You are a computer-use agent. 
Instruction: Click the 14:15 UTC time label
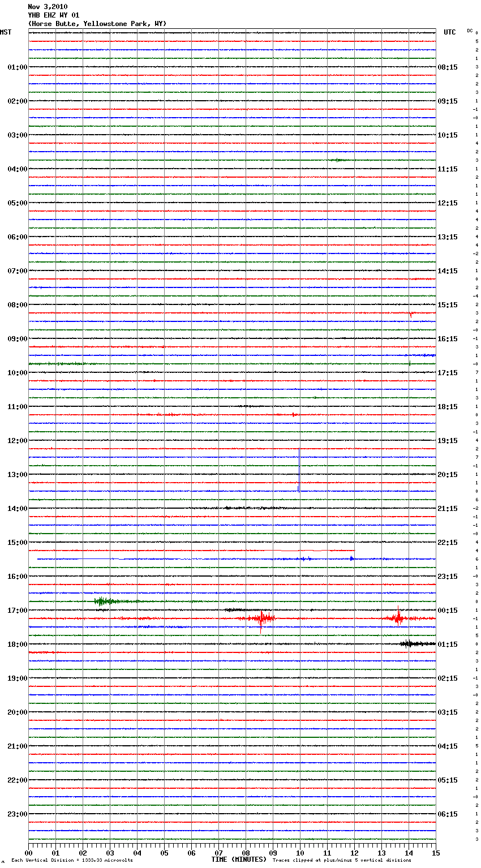(448, 271)
